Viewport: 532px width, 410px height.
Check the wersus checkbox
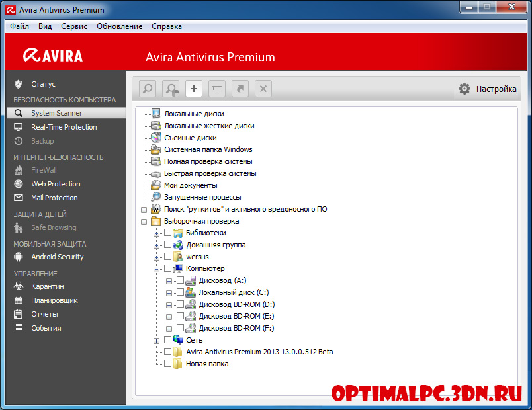[x=167, y=256]
